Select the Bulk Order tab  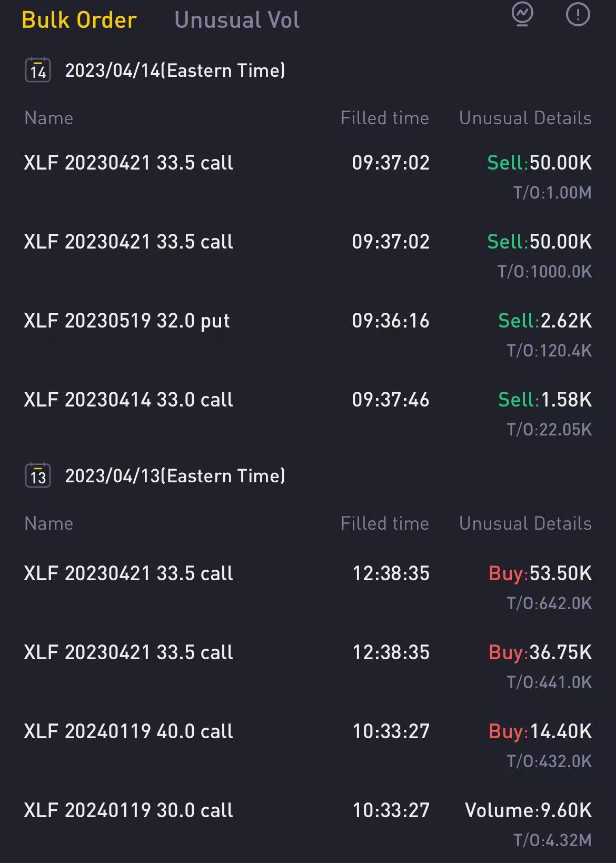point(79,20)
